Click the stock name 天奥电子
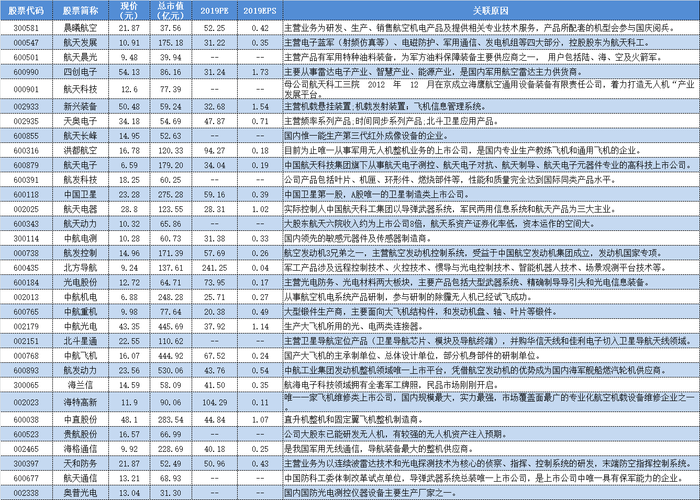The height and width of the screenshot is (500, 700). point(80,121)
